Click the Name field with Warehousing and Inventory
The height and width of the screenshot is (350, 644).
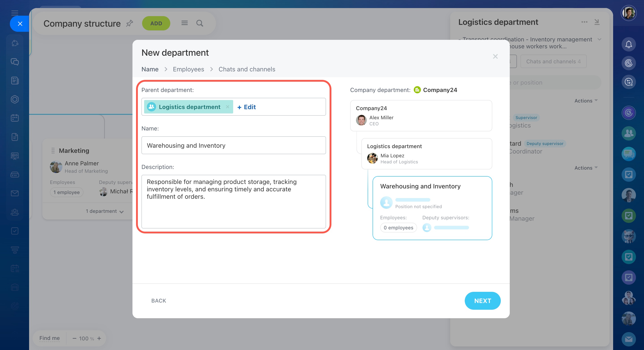point(233,145)
